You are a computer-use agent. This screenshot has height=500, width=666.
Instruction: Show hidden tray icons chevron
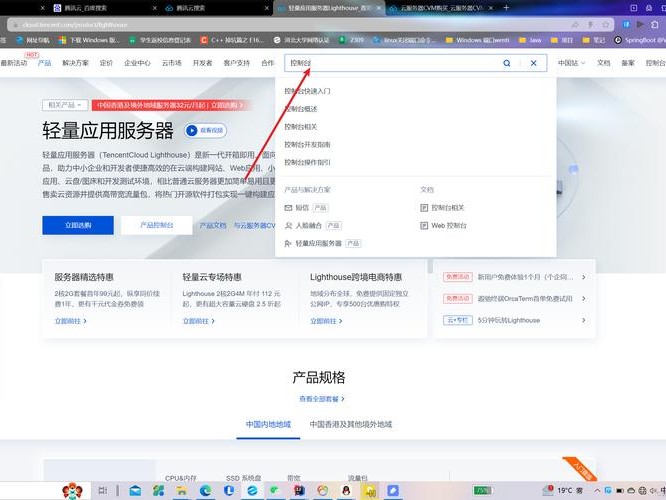pyautogui.click(x=597, y=491)
